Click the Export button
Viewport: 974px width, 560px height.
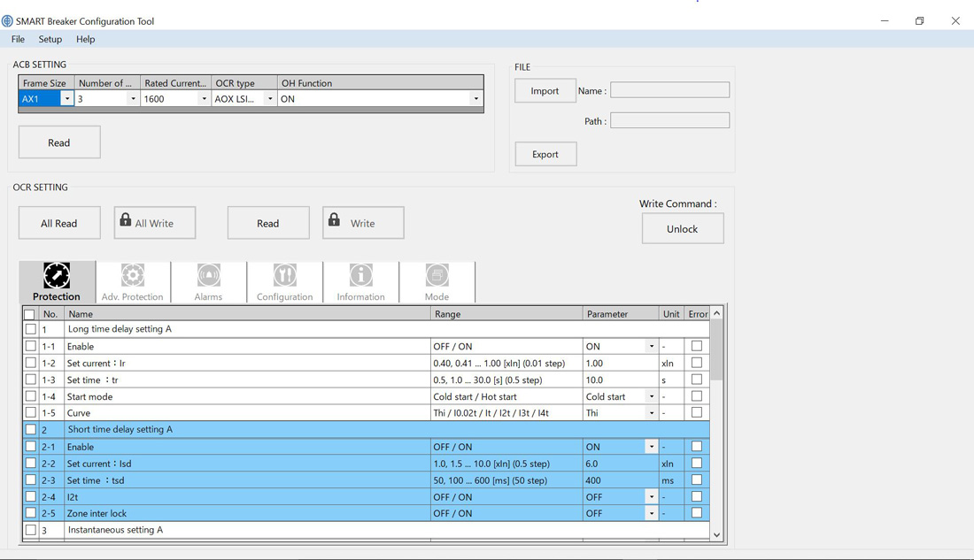(545, 154)
